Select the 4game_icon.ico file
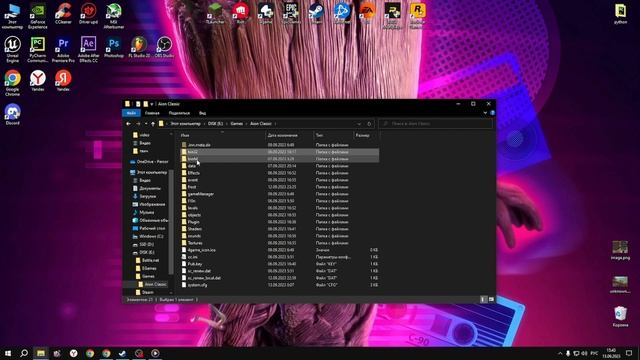Viewport: 640px width, 360px height. [x=280, y=250]
